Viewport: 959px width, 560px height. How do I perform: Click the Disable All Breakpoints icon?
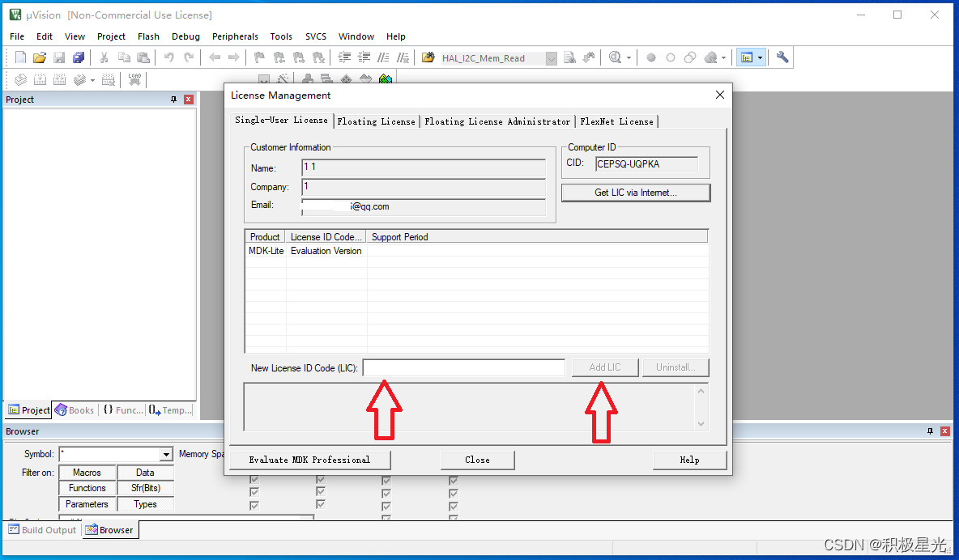pyautogui.click(x=690, y=57)
